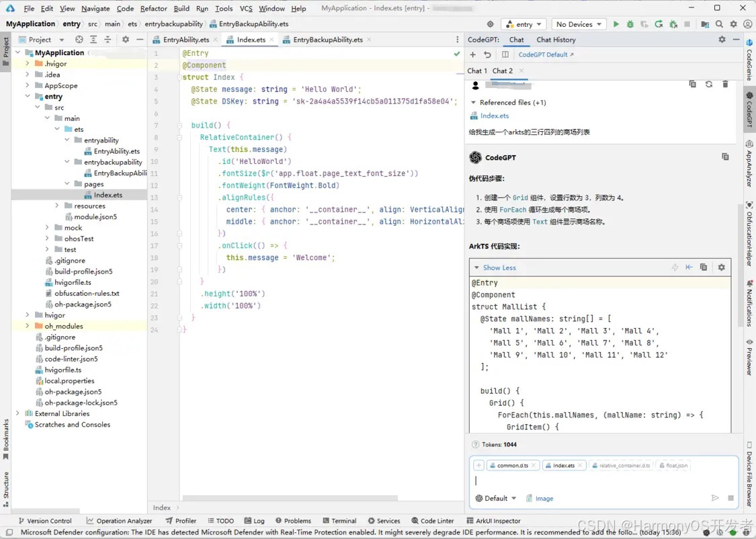The image size is (756, 539).
Task: Open referenced Index.ets file link
Action: 494,116
